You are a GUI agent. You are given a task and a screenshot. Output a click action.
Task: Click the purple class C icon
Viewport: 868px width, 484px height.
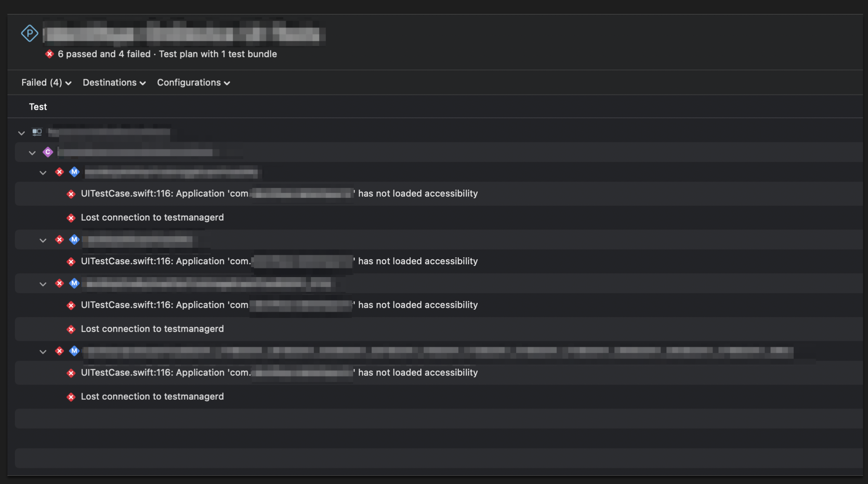click(x=48, y=152)
